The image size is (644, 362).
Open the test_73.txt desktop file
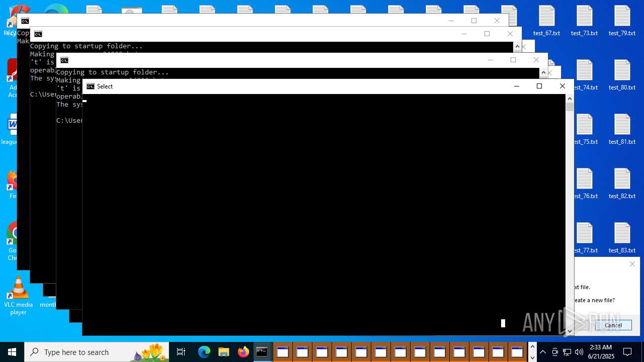tap(584, 21)
